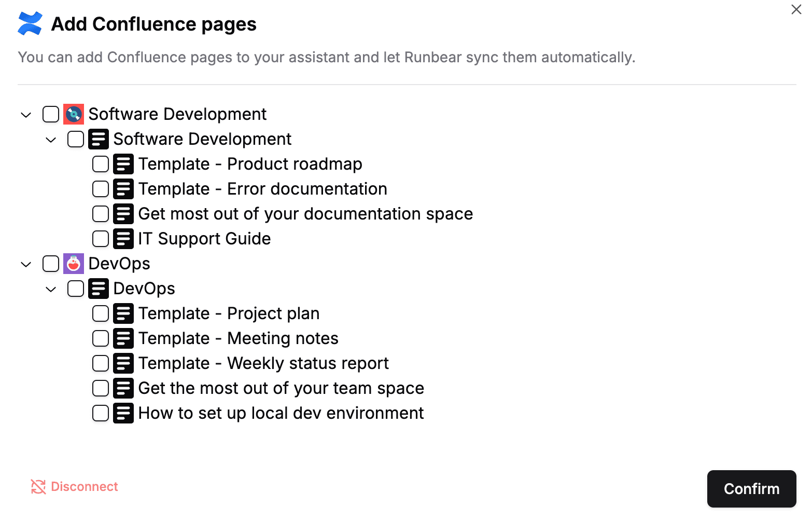Viewport: 812px width, 520px height.
Task: Select the top-level DevOps space checkbox
Action: tap(51, 264)
